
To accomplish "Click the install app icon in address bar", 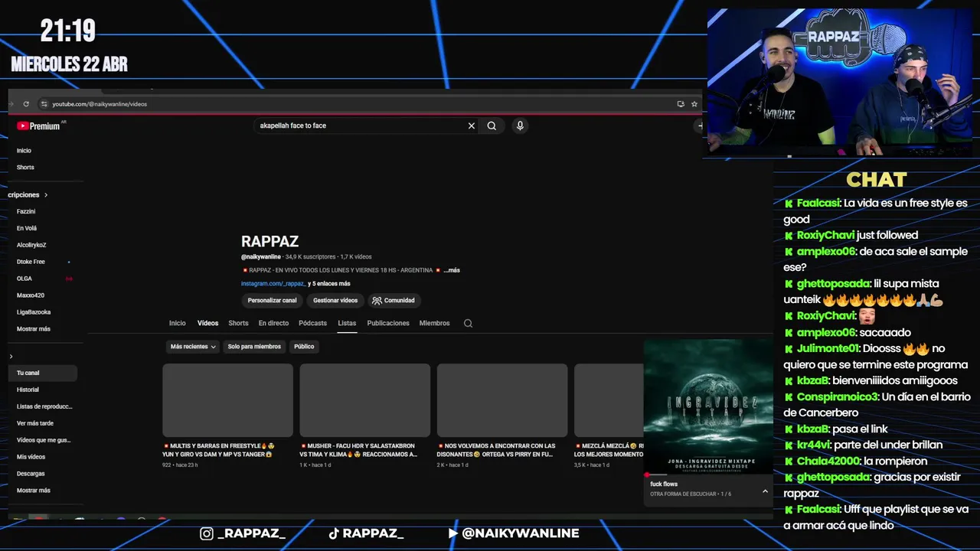I will [681, 104].
